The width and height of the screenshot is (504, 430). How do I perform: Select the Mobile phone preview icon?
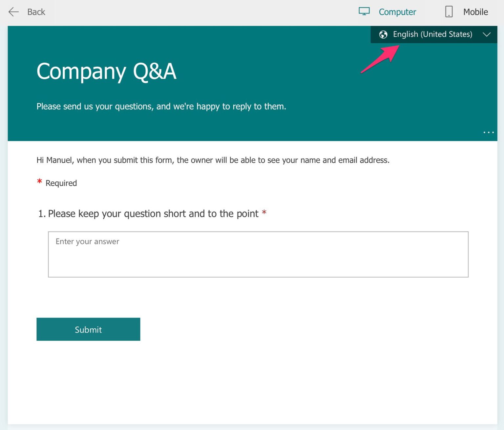(x=448, y=11)
